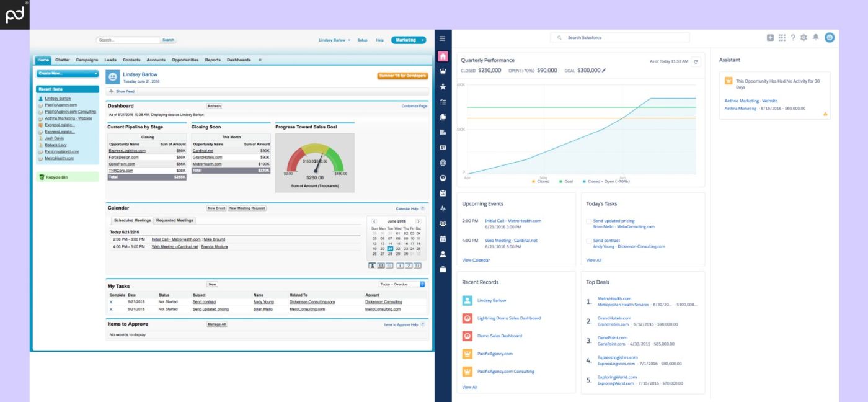This screenshot has height=402, width=868.
Task: Select the Requested Meetings tab
Action: point(174,220)
